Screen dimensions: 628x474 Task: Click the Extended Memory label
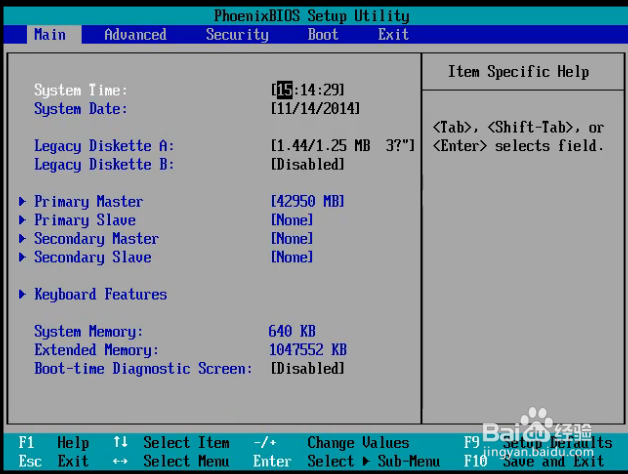97,350
